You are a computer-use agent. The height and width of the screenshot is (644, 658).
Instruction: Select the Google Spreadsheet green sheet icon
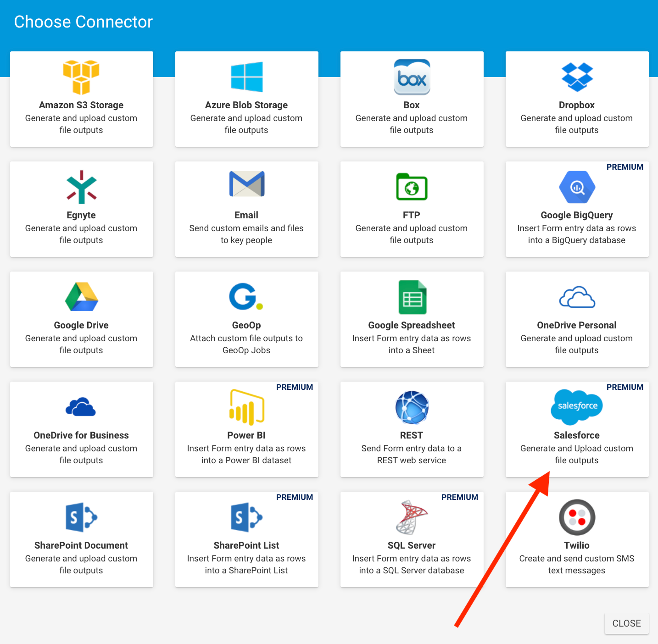412,297
